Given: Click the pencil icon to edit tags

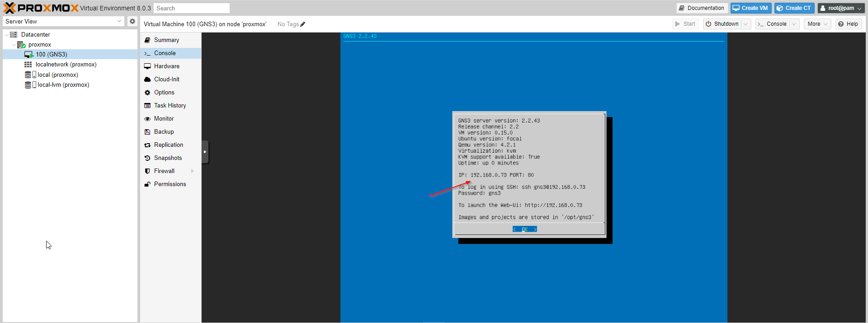Looking at the screenshot, I should coord(302,24).
